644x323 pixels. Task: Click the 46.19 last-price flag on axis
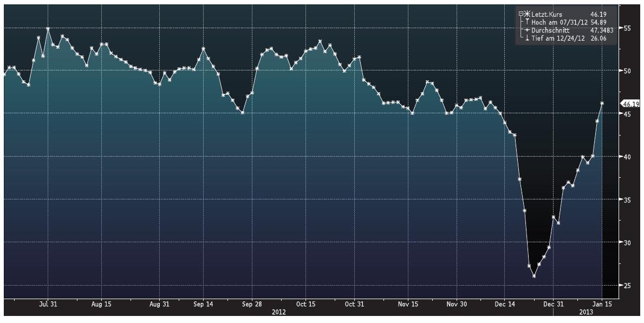tap(630, 104)
